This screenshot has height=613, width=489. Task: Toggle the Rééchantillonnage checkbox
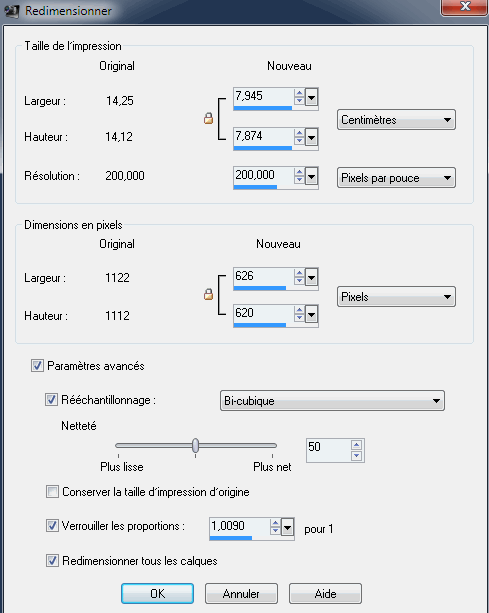coord(51,400)
